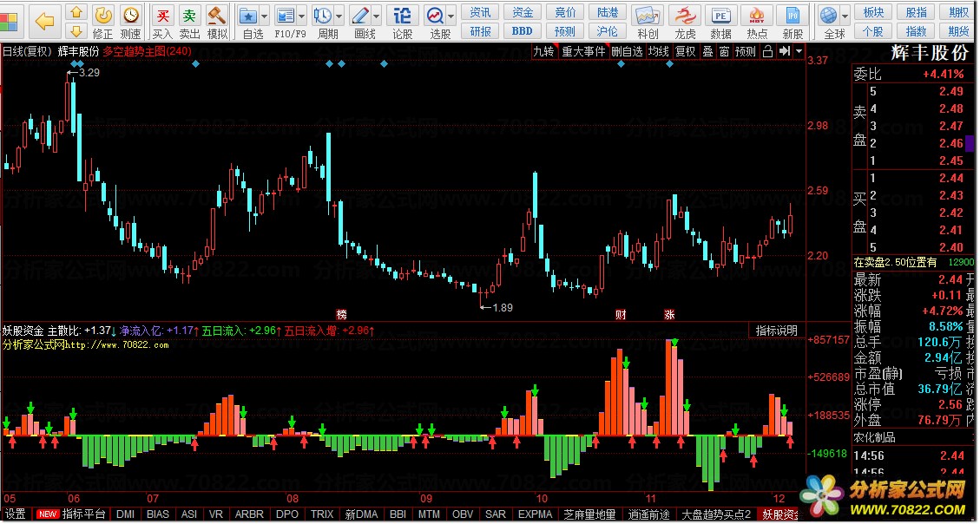Switch to the 芝麻量地量 indicator tab
The image size is (980, 524).
589,514
